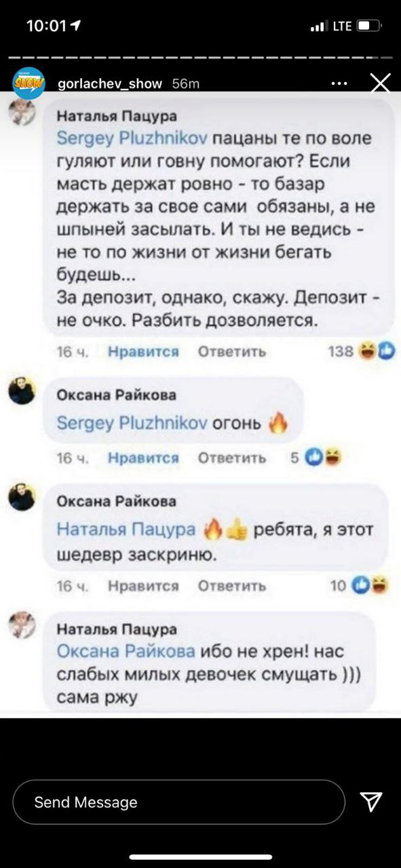Tap Нравится under the first comment

click(x=144, y=351)
